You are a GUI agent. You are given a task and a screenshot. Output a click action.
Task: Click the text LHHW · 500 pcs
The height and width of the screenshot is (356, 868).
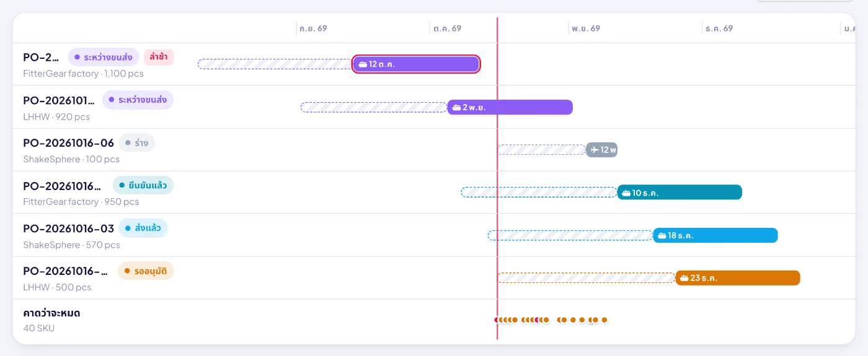coord(57,287)
